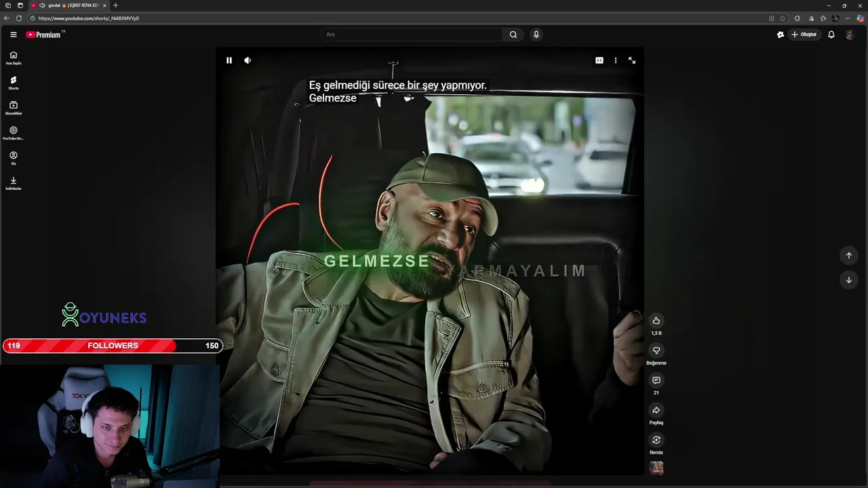Open the YouTube account avatar menu
Screen dimensions: 868x488
click(850, 35)
